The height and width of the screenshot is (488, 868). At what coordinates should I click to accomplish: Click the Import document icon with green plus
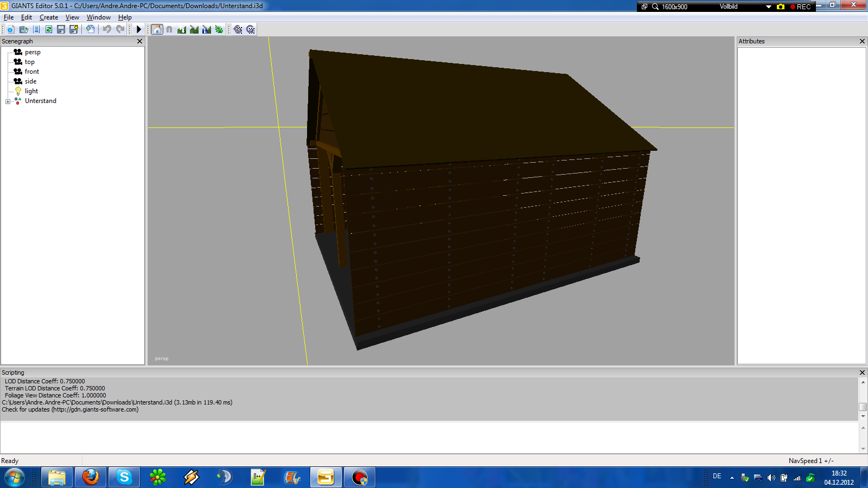click(x=90, y=29)
